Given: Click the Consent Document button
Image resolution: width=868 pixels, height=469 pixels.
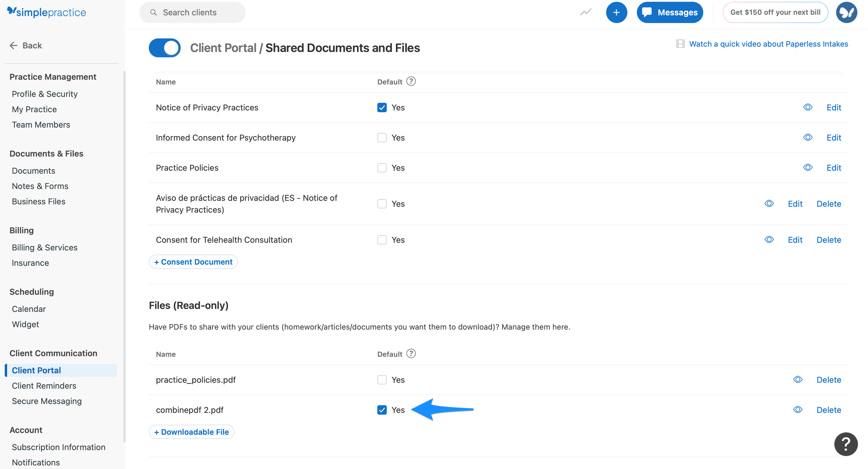Looking at the screenshot, I should 193,262.
